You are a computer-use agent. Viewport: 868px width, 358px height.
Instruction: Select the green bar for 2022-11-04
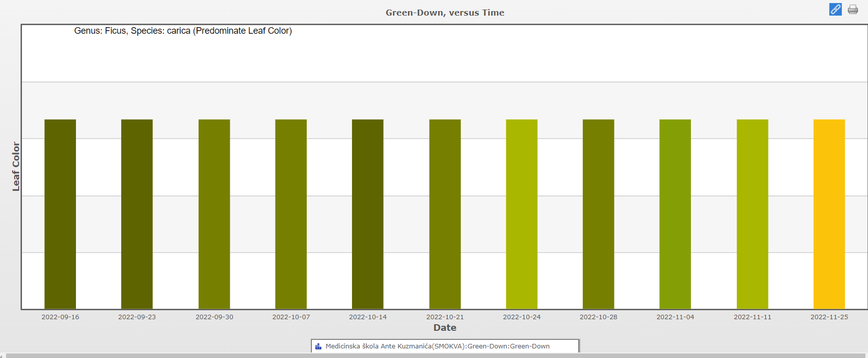[675, 214]
